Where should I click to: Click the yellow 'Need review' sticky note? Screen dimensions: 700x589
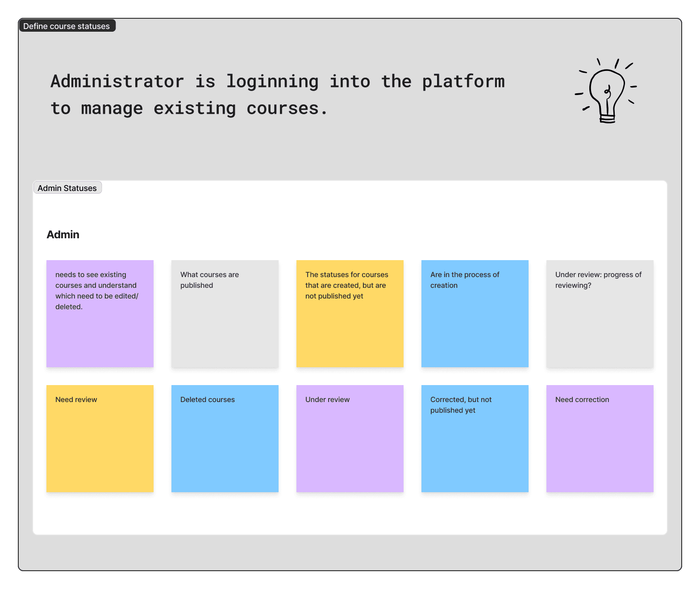[x=100, y=439]
